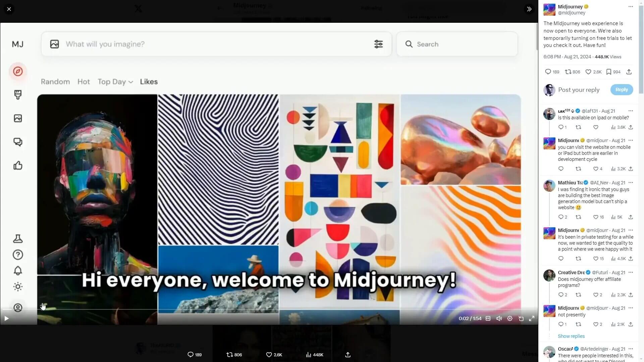Click into Post your reply field
The height and width of the screenshot is (362, 644).
[x=579, y=90]
